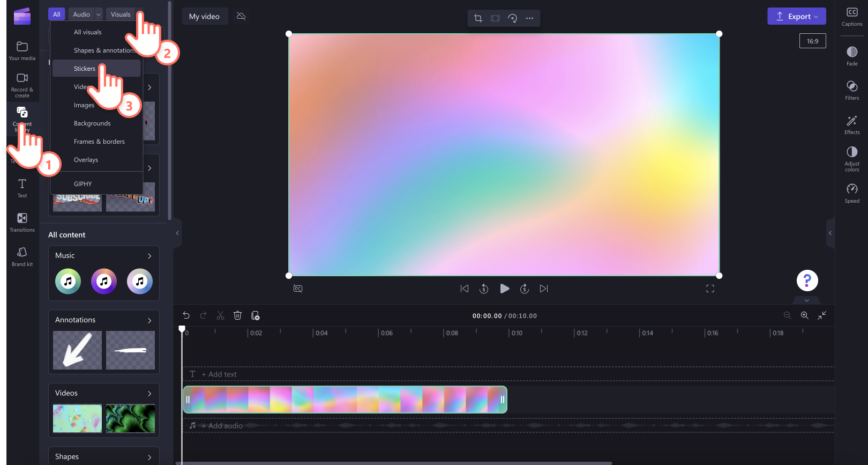Toggle captions visibility under preview
868x465 pixels.
[x=298, y=289]
